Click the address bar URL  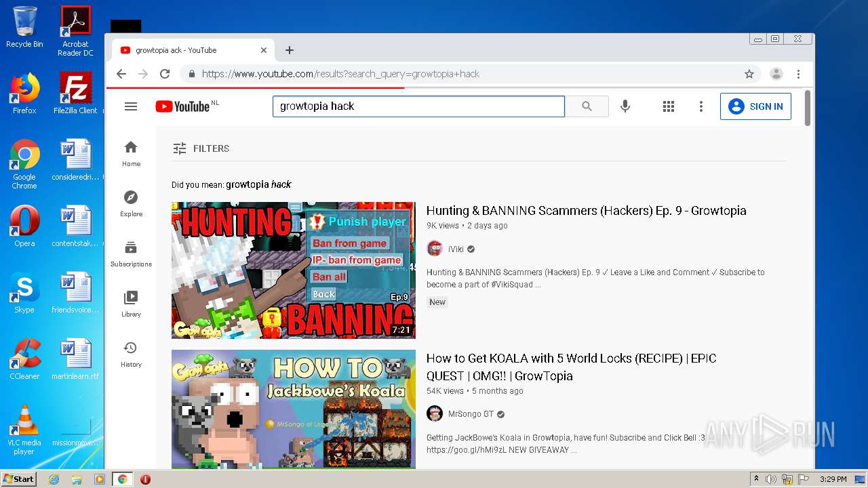[x=340, y=74]
